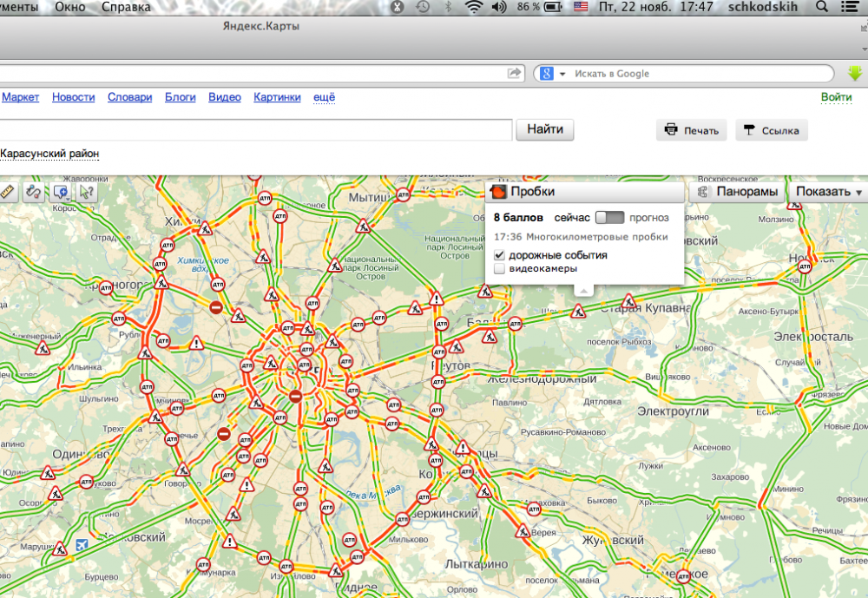Image resolution: width=868 pixels, height=598 pixels.
Task: Enable the 'видеокамеры' checkbox
Action: (x=499, y=269)
